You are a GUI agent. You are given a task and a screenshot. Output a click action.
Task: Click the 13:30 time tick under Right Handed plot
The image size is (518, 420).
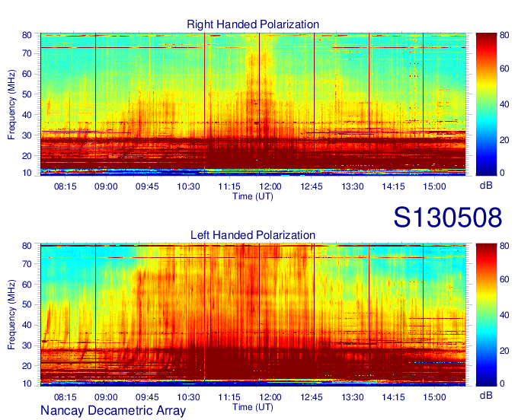coord(352,186)
